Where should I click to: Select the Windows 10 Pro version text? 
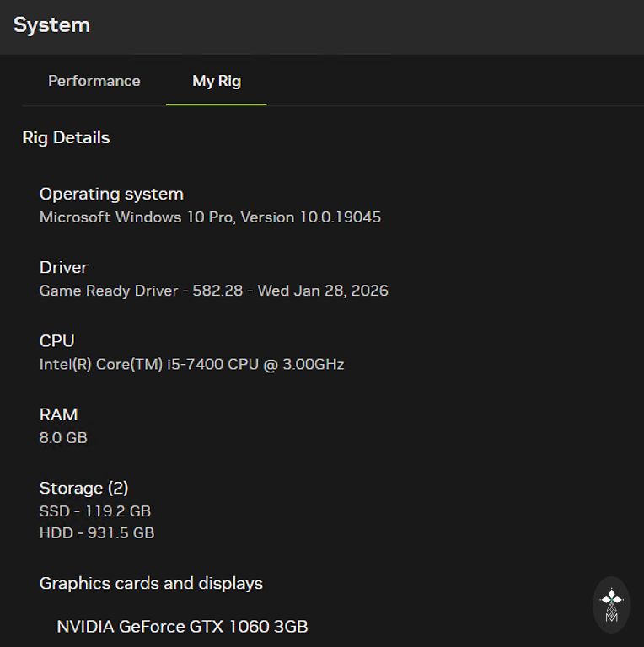(x=210, y=217)
